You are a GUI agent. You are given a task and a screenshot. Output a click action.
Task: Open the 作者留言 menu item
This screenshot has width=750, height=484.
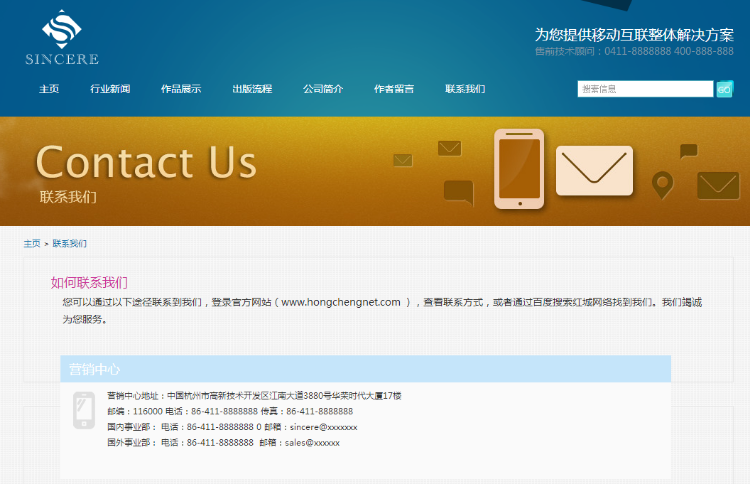tap(394, 89)
